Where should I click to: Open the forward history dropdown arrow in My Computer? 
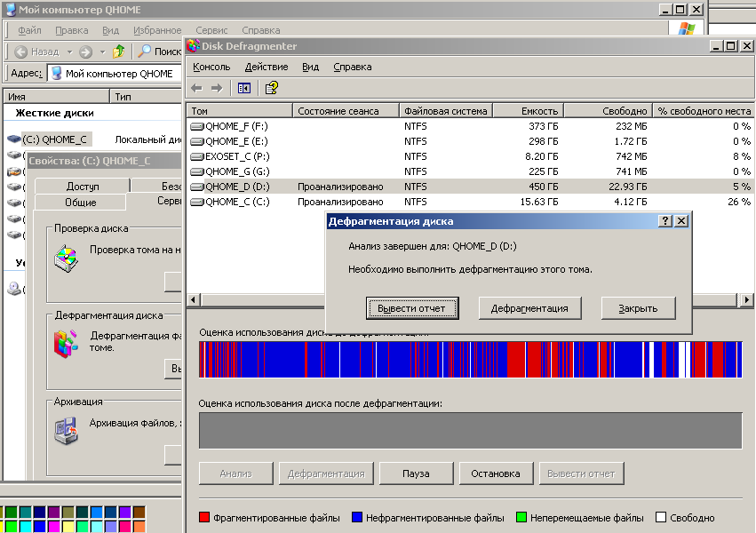coord(102,52)
